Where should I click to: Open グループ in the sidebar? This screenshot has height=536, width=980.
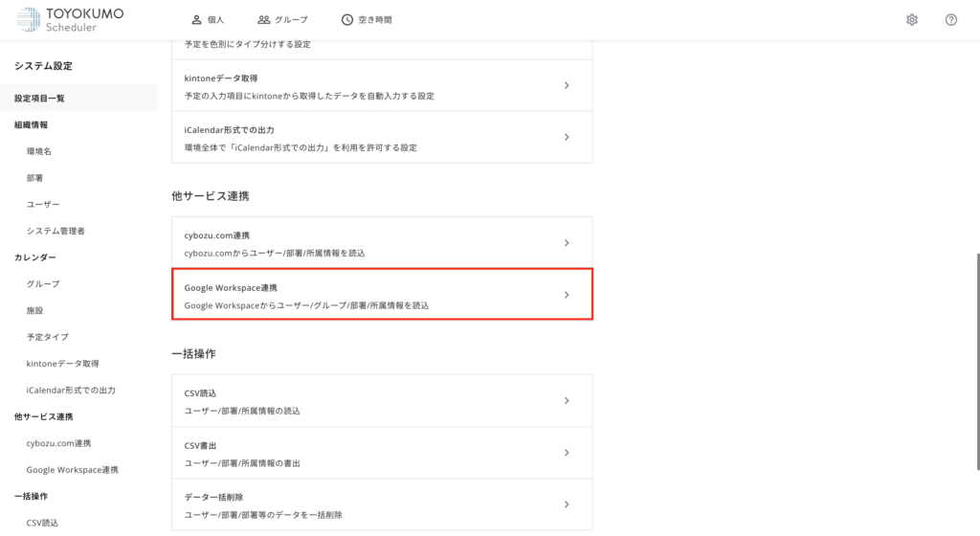43,284
